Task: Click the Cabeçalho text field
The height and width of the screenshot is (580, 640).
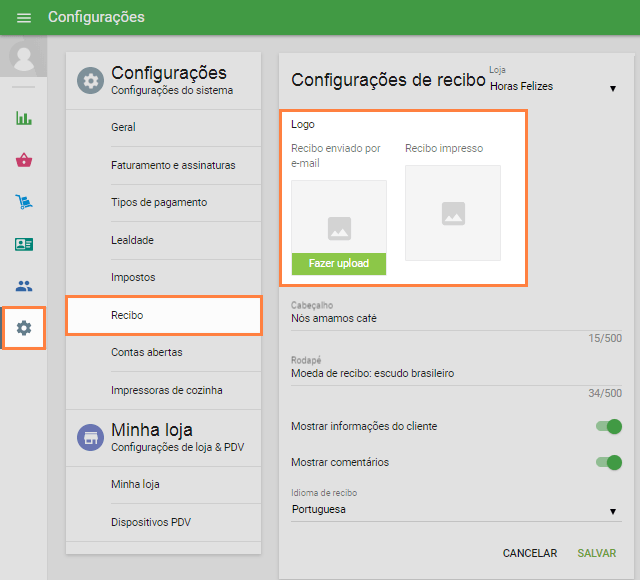Action: tap(456, 319)
